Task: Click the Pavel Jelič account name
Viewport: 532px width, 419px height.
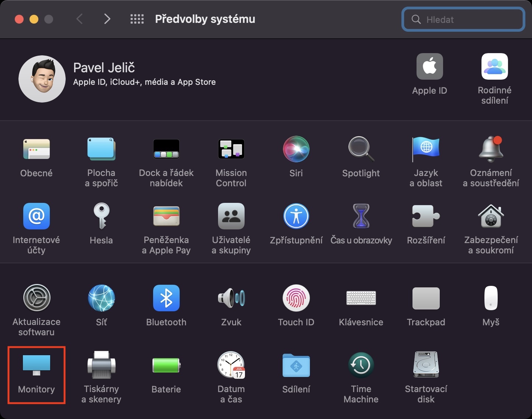Action: [104, 68]
